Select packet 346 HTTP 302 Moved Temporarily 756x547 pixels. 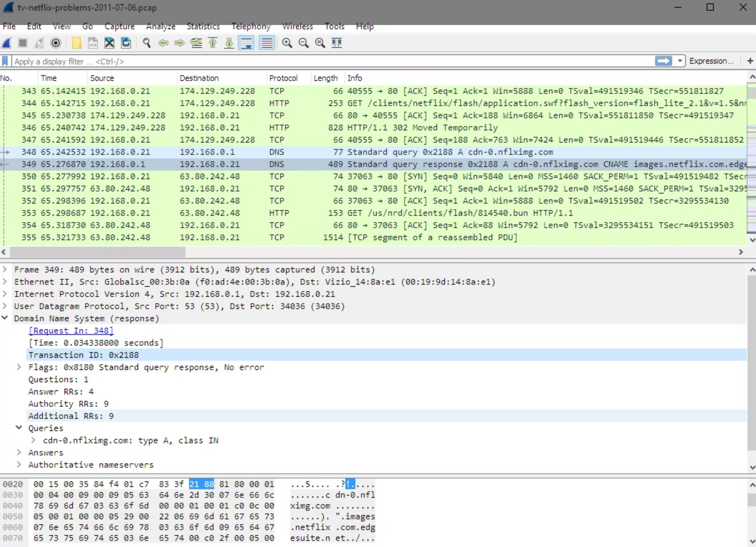(x=373, y=128)
